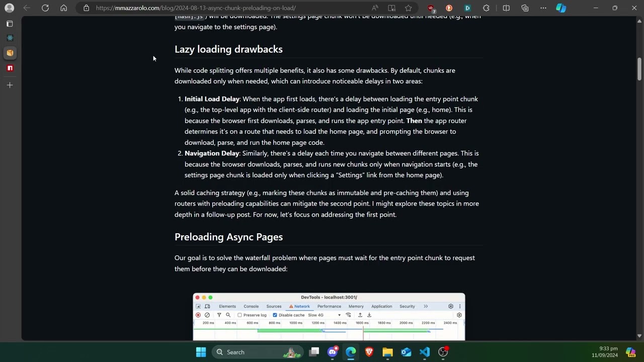Show the Extensions puzzle menu
The height and width of the screenshot is (362, 644).
[x=486, y=8]
